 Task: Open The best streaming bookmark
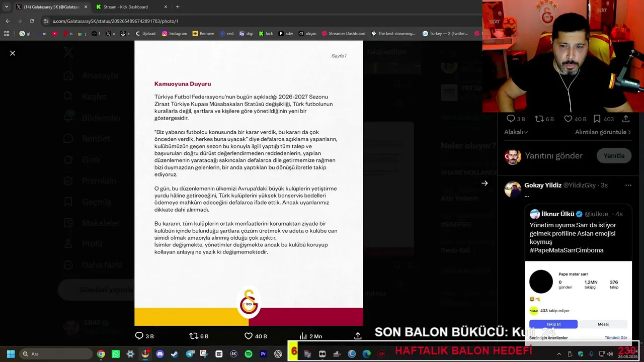(x=393, y=34)
